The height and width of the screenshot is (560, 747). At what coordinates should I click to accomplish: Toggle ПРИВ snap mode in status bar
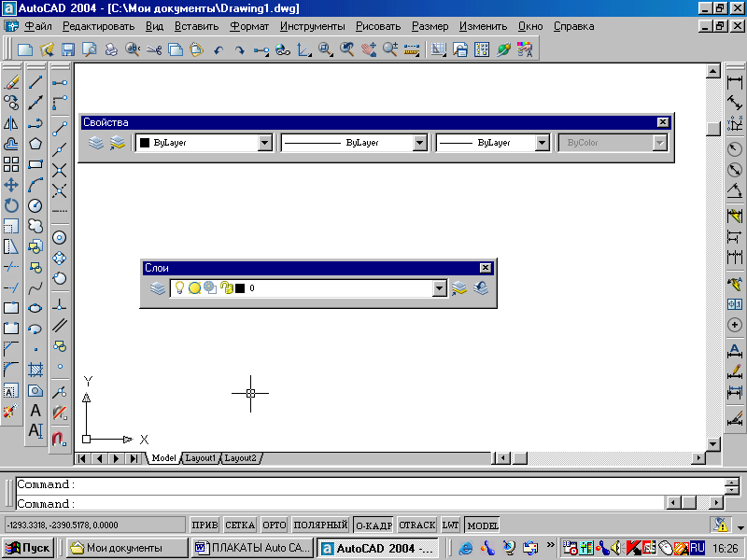(204, 525)
